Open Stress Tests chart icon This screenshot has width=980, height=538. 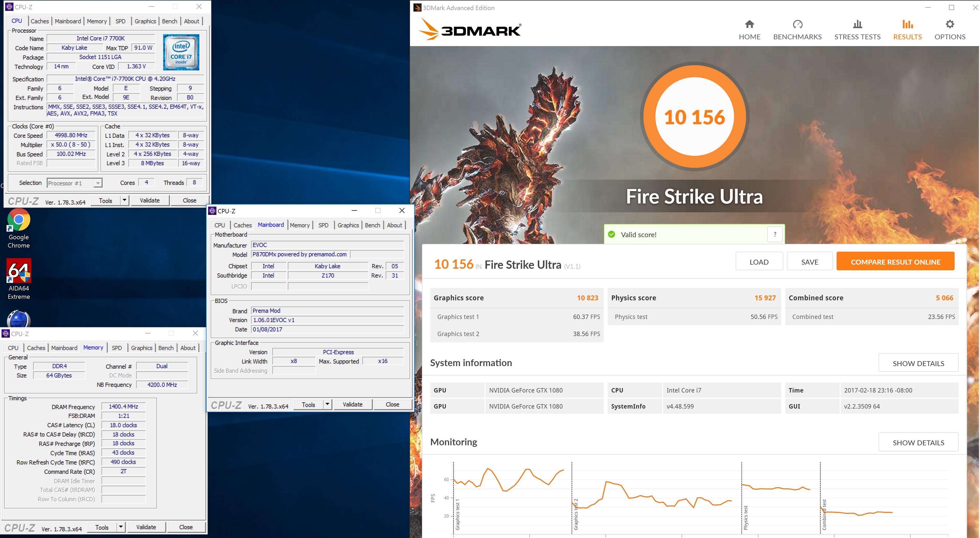coord(857,24)
